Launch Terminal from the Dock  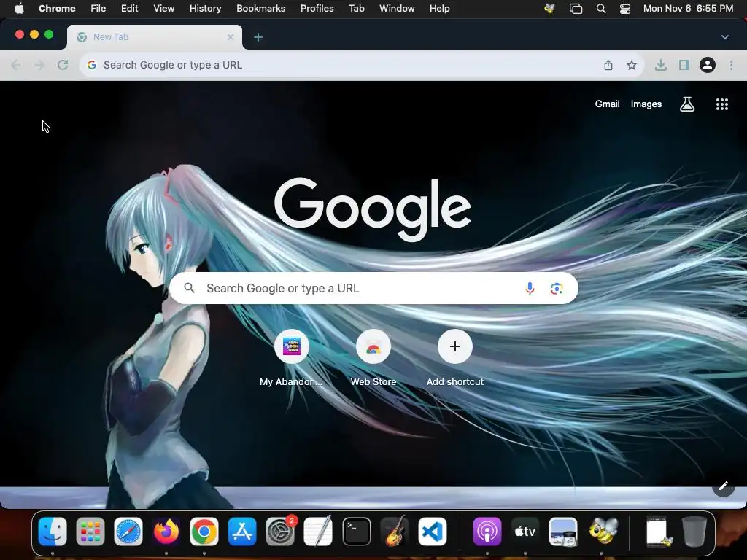pos(356,531)
